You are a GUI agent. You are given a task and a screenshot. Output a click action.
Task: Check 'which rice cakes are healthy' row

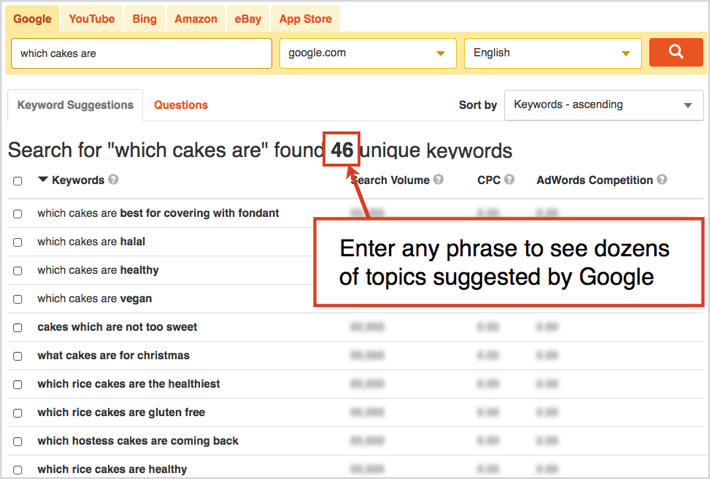(18, 470)
